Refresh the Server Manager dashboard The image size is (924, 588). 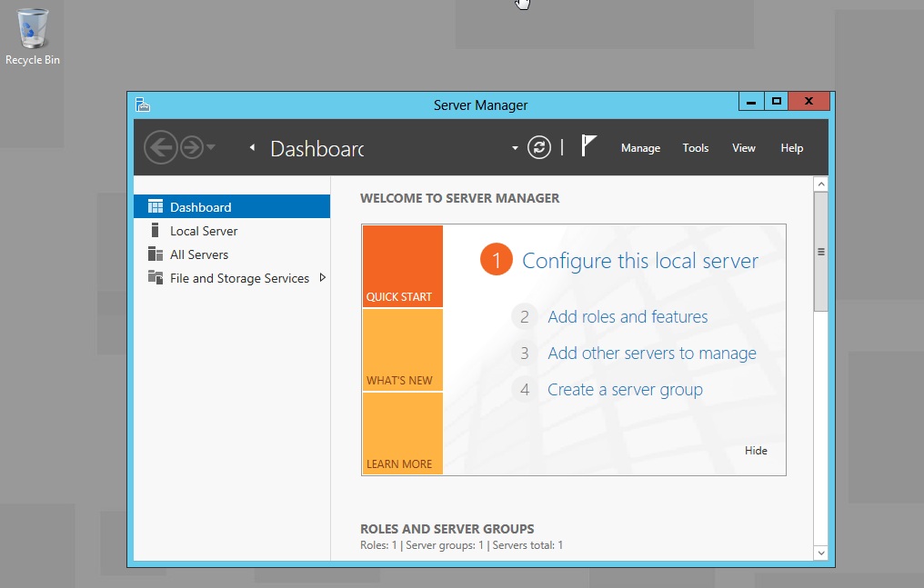[x=539, y=147]
